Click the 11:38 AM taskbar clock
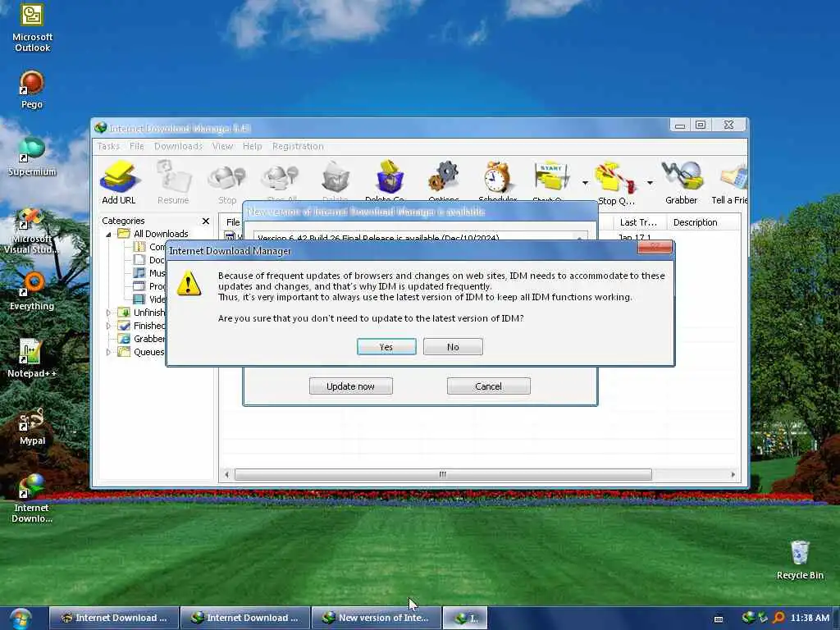This screenshot has height=630, width=840. point(810,618)
